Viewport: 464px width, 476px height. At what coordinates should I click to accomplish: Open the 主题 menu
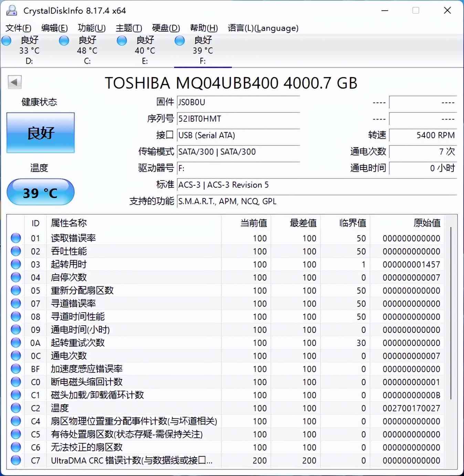tap(128, 28)
